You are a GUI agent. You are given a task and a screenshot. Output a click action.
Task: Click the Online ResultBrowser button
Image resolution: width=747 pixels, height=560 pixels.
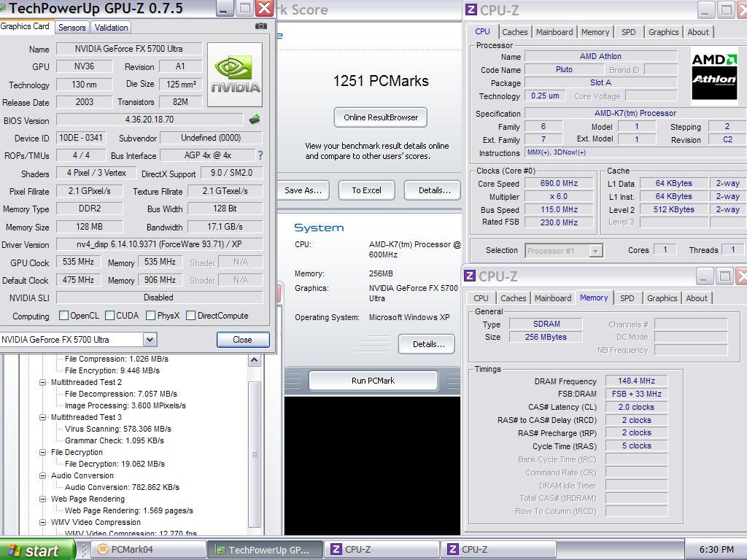tap(381, 117)
